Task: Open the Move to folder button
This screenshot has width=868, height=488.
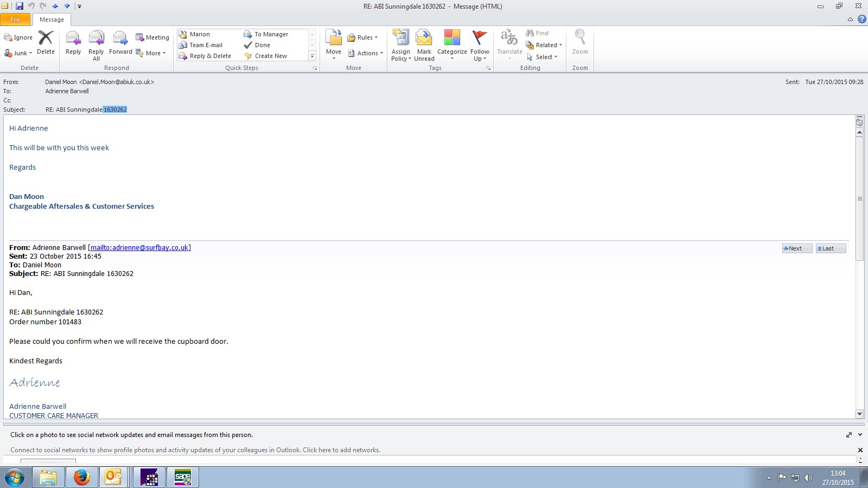Action: point(334,45)
